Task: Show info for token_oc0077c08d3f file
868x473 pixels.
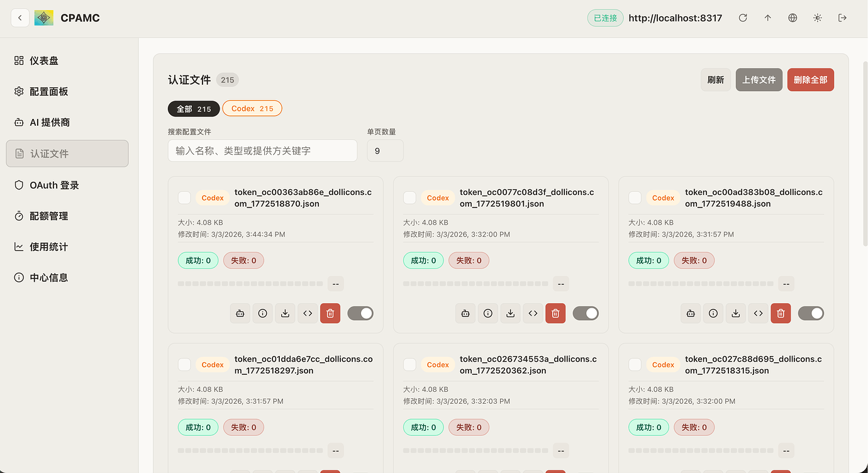Action: click(487, 313)
